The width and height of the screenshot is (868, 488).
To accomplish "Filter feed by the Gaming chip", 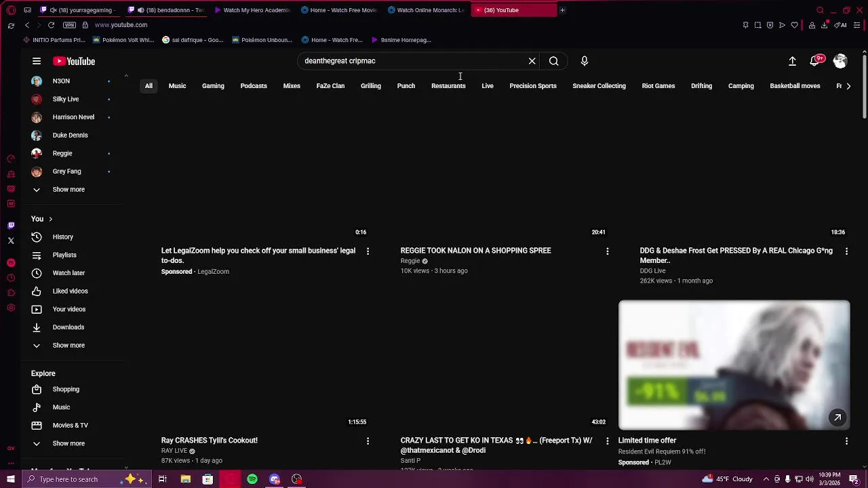I will (x=213, y=86).
